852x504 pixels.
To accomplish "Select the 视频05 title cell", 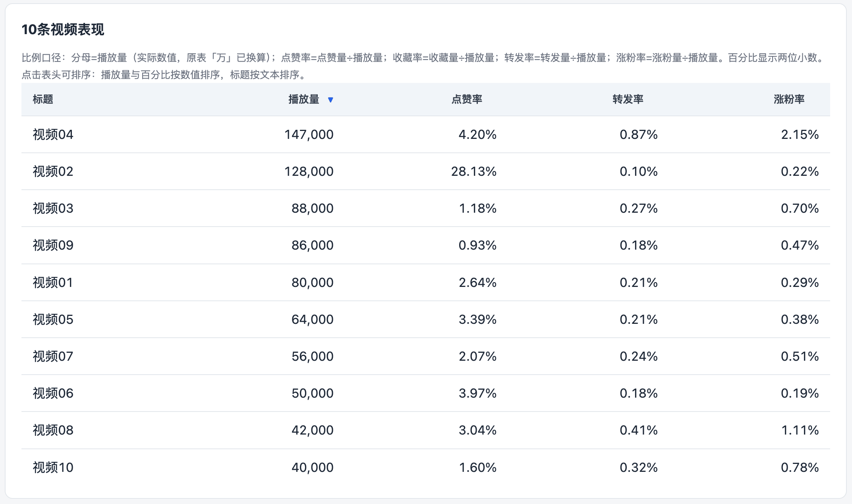I will coord(53,319).
